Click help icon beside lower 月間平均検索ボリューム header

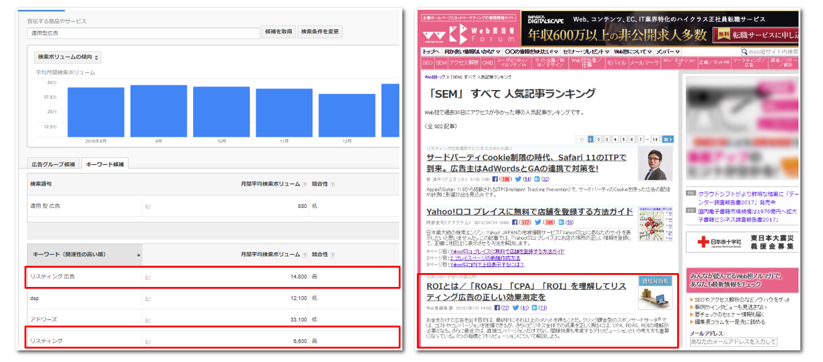tap(304, 254)
